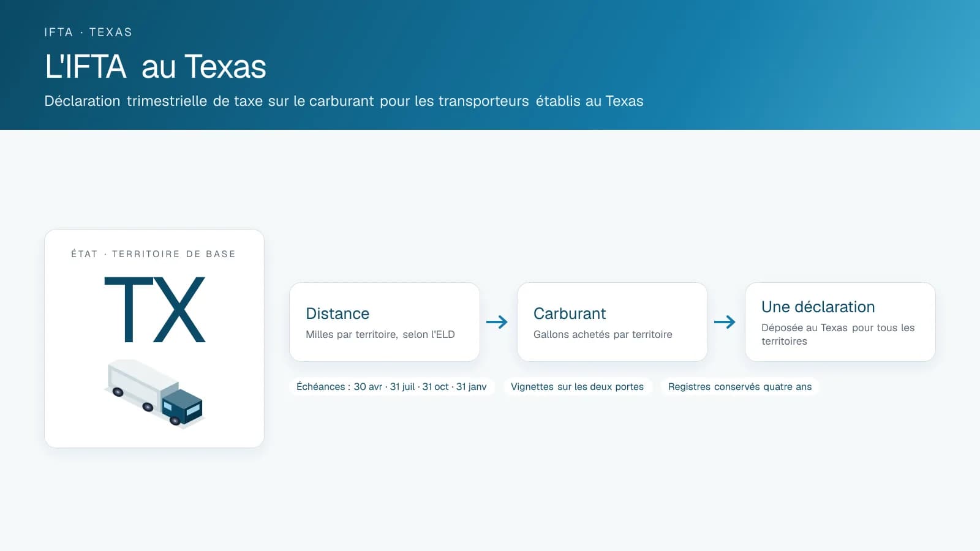Viewport: 980px width, 551px height.
Task: Click 'Gallons achetés par territoire' text
Action: pyautogui.click(x=603, y=334)
